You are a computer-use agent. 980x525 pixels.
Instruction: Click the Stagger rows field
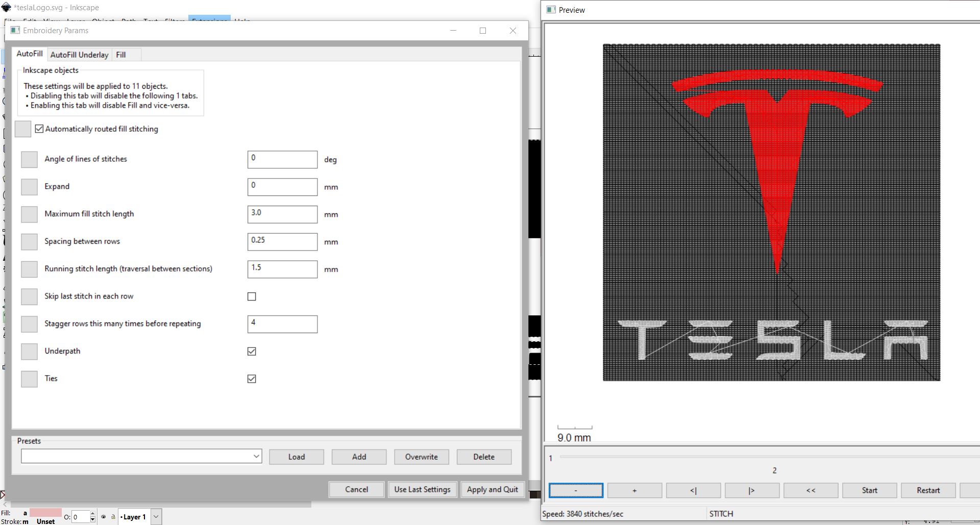tap(282, 324)
